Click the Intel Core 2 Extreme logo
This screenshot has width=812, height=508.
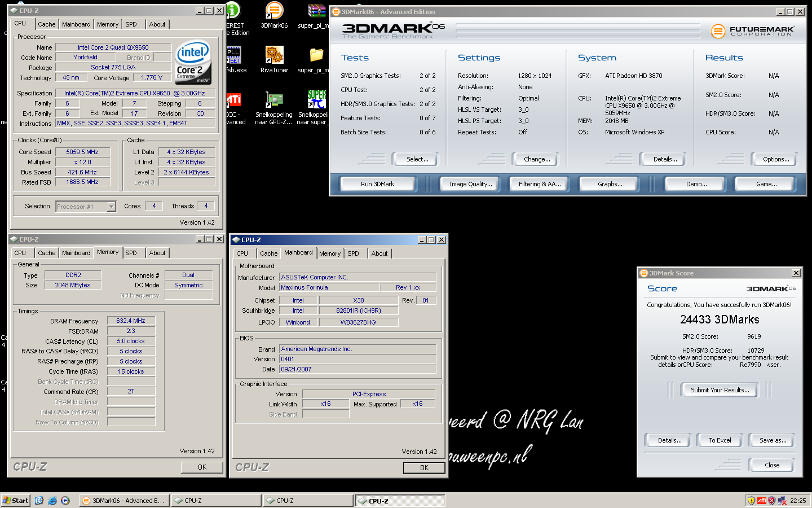click(193, 62)
